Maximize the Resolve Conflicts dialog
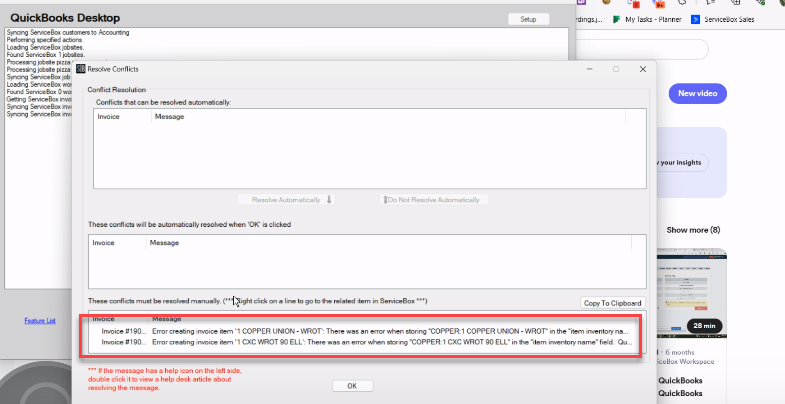This screenshot has width=785, height=404. (616, 69)
